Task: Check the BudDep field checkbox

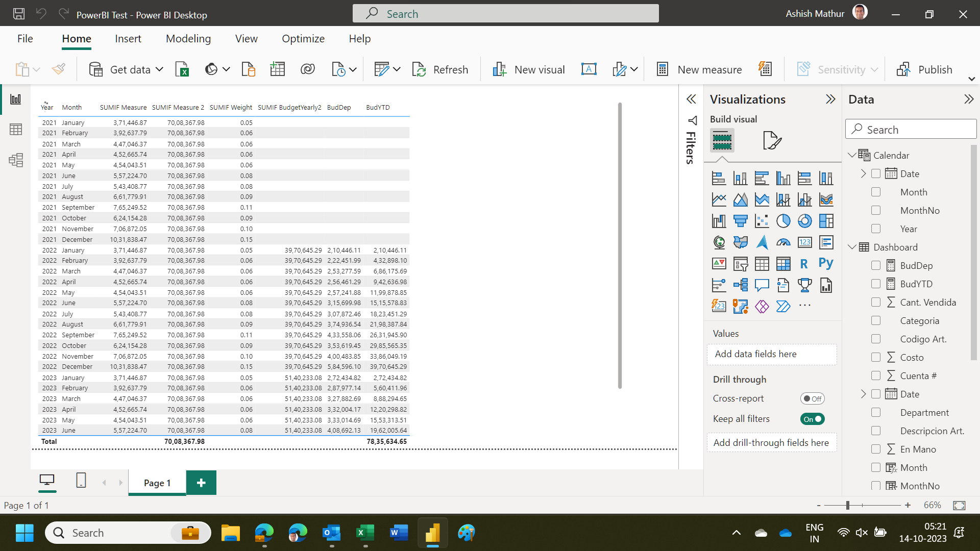Action: click(876, 265)
